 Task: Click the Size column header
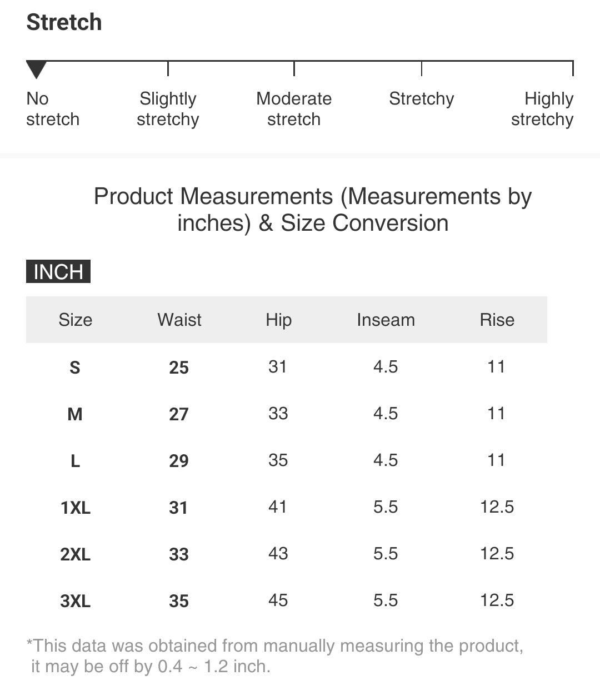[x=76, y=320]
